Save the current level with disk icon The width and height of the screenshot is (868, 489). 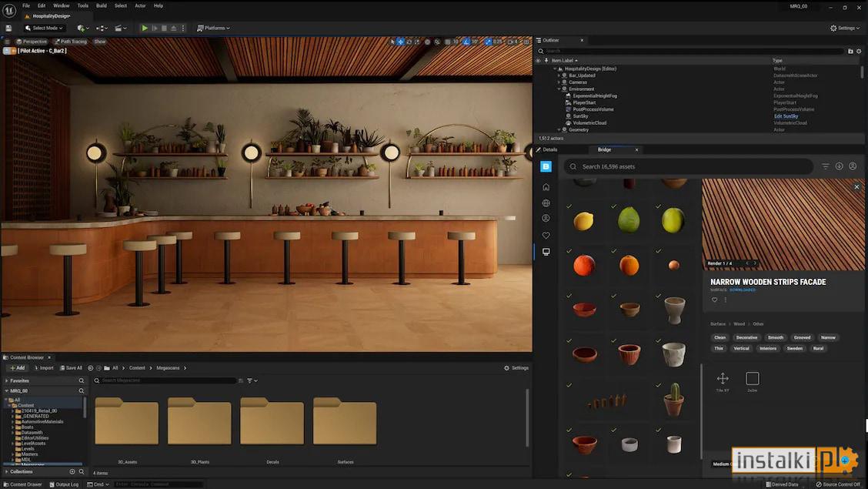coord(8,28)
